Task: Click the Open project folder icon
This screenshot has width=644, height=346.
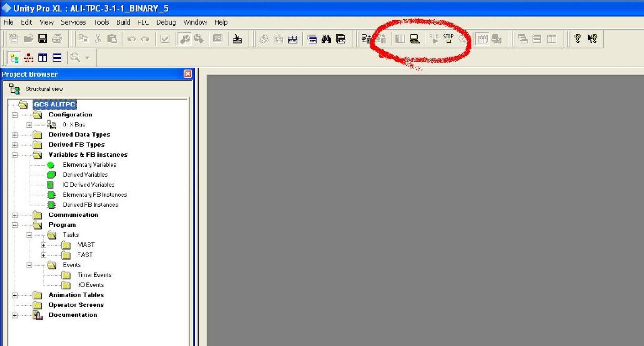Action: coord(28,39)
